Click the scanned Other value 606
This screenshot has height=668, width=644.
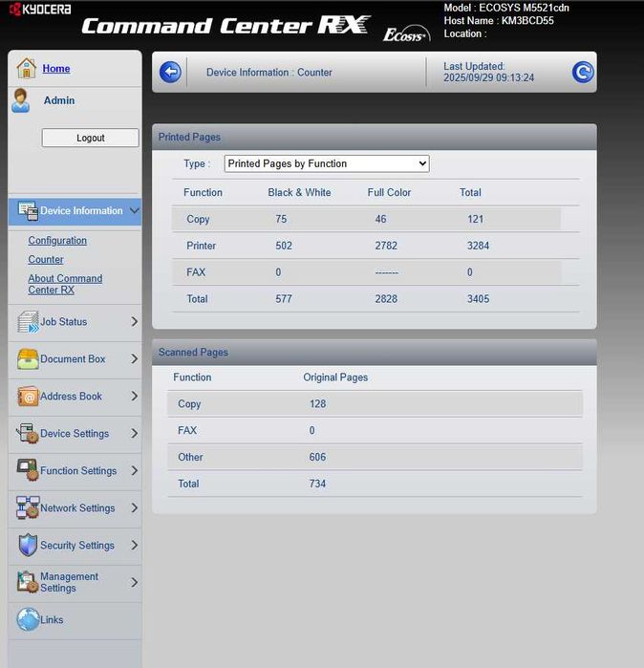[318, 457]
